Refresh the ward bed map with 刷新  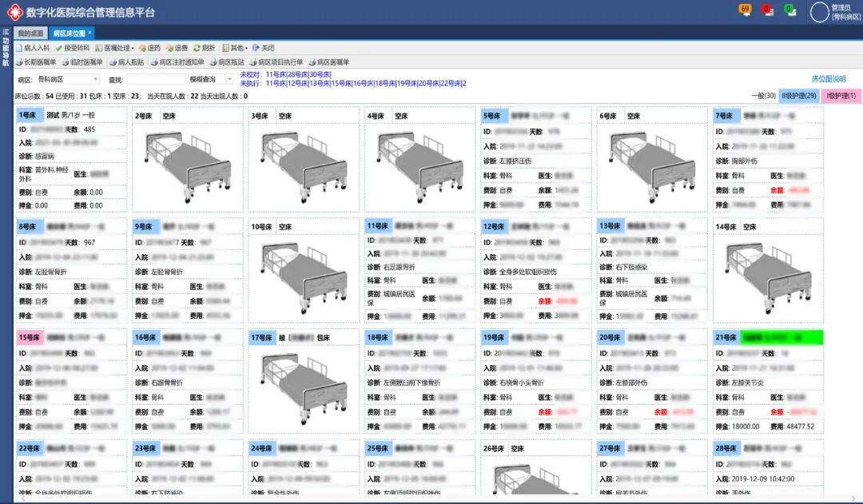point(204,48)
